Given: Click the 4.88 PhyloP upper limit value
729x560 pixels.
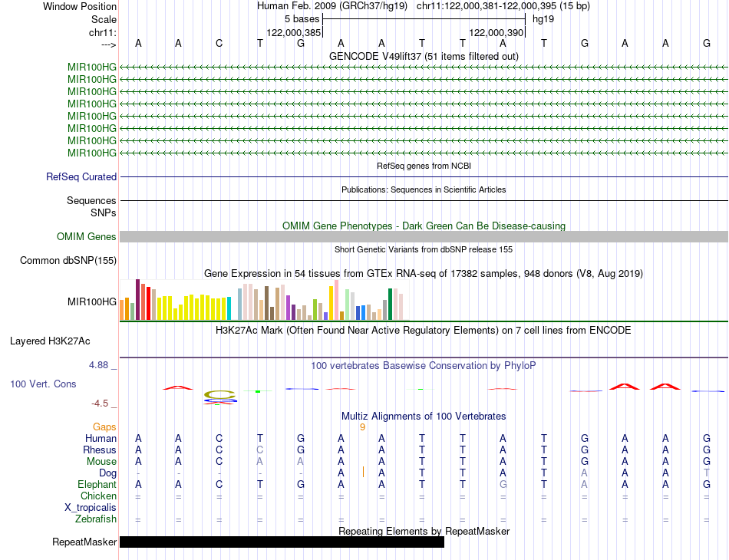Looking at the screenshot, I should 98,365.
